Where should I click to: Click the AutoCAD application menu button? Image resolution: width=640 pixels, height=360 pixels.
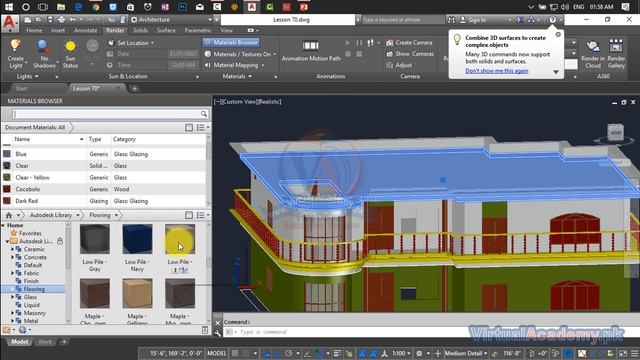[x=9, y=23]
